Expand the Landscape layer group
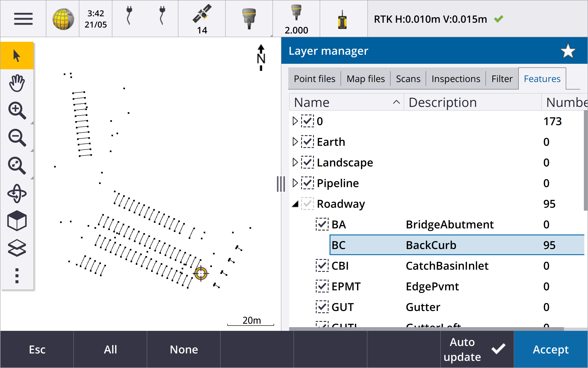The height and width of the screenshot is (368, 588). (x=295, y=162)
